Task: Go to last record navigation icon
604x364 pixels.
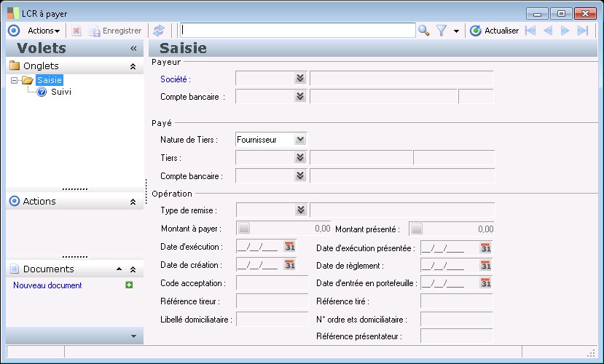Action: (582, 31)
